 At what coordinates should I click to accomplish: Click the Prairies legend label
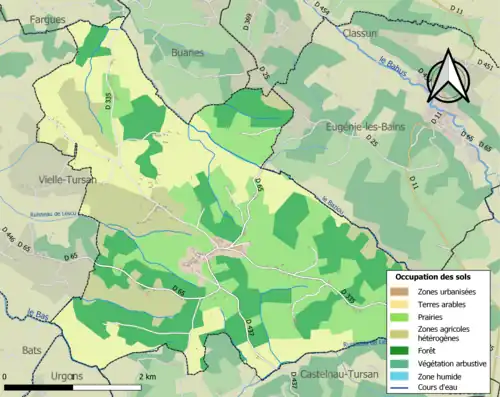click(x=430, y=317)
